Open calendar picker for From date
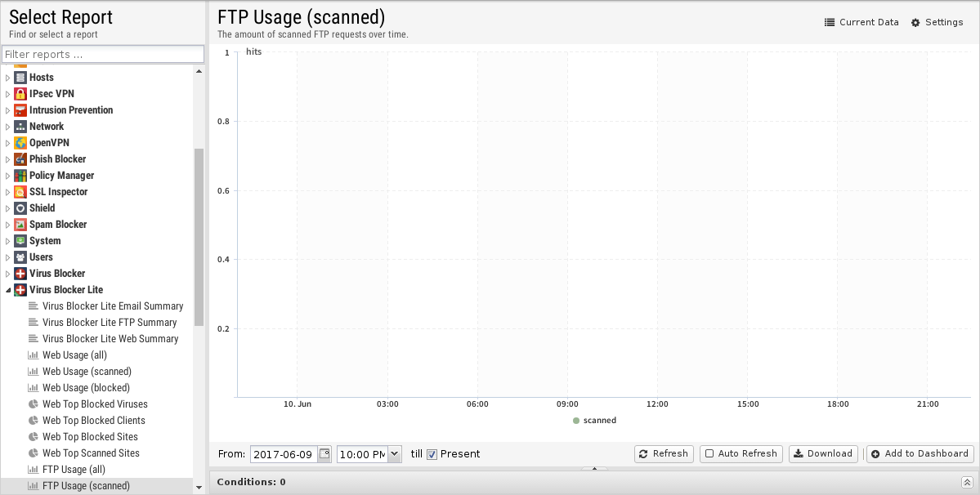Image resolution: width=980 pixels, height=495 pixels. point(324,454)
